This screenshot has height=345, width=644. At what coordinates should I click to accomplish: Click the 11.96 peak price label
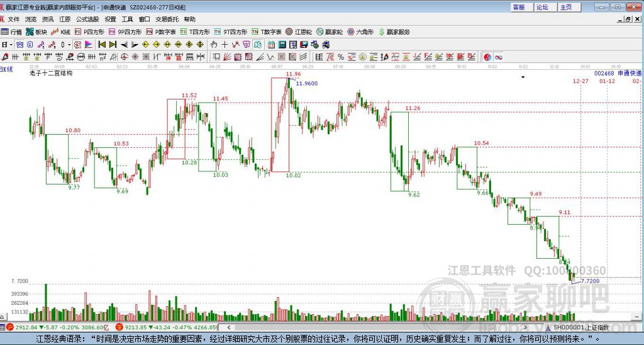tap(293, 74)
